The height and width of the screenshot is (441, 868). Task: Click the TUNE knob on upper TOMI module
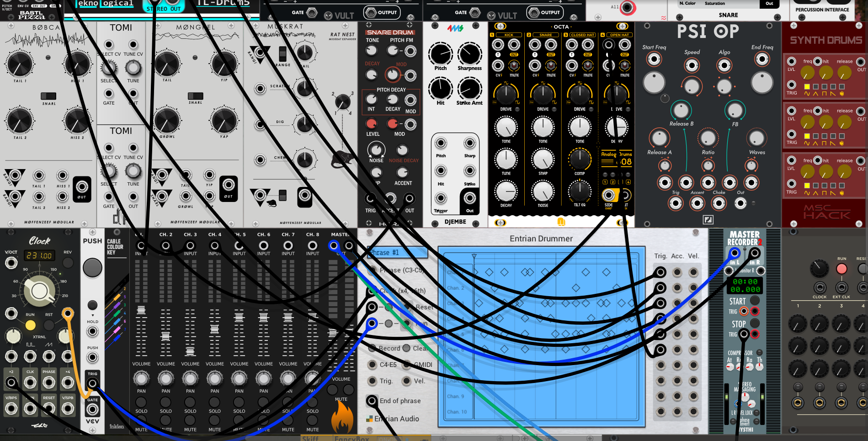pos(133,68)
